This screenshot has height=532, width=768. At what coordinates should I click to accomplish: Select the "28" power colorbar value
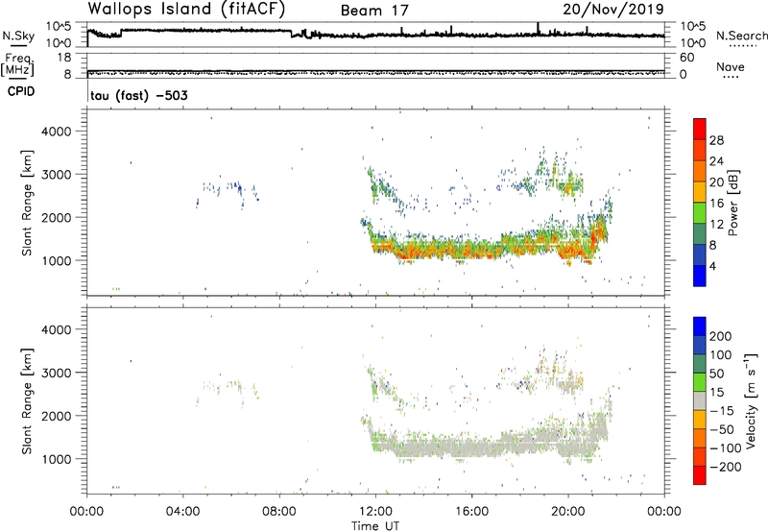716,140
